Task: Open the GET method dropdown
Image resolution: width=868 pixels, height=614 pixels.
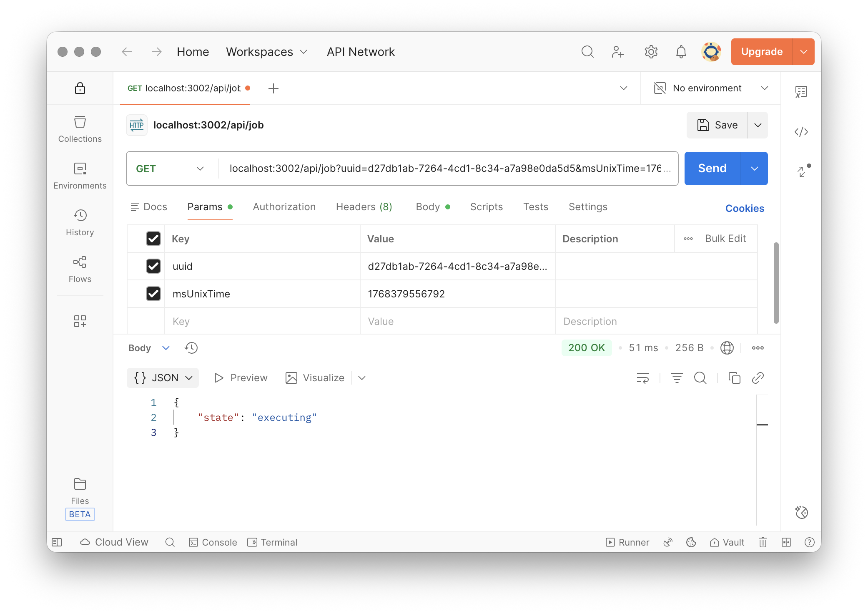Action: click(x=170, y=169)
